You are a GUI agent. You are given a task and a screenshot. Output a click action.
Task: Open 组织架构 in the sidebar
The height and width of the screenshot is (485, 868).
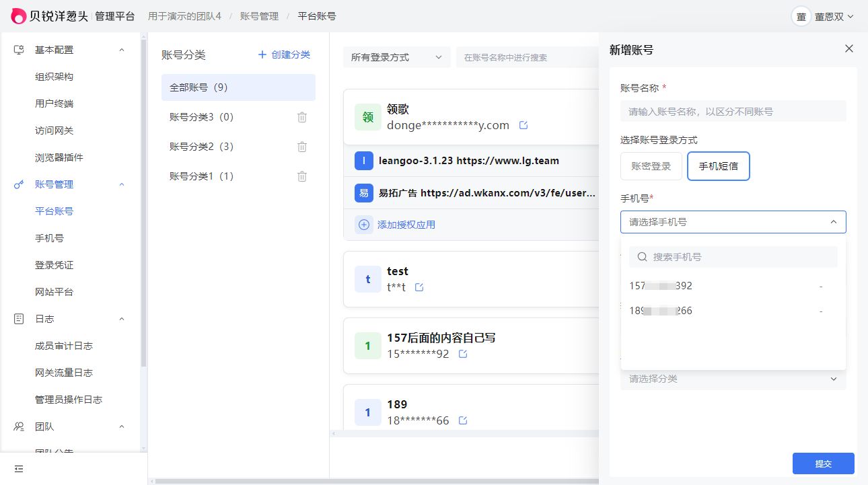pos(54,77)
